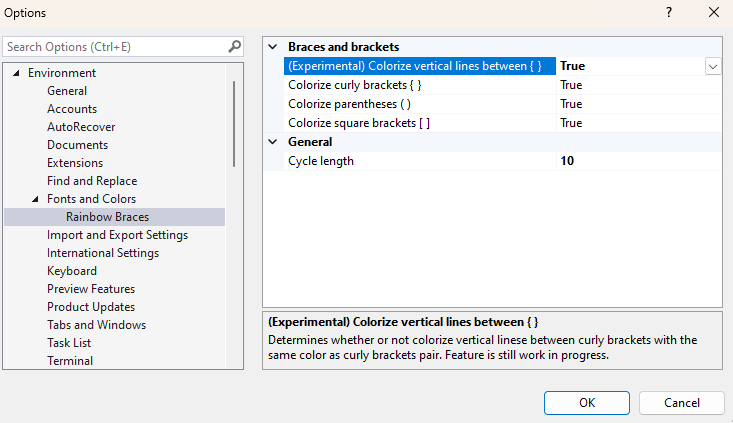Collapse the Environment tree node
Viewport: 733px width, 423px height.
17,73
